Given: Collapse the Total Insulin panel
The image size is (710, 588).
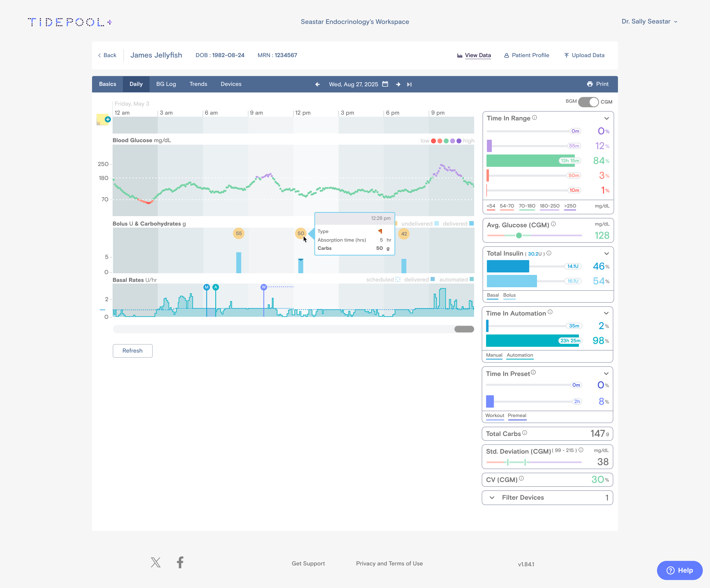Looking at the screenshot, I should click(x=606, y=254).
